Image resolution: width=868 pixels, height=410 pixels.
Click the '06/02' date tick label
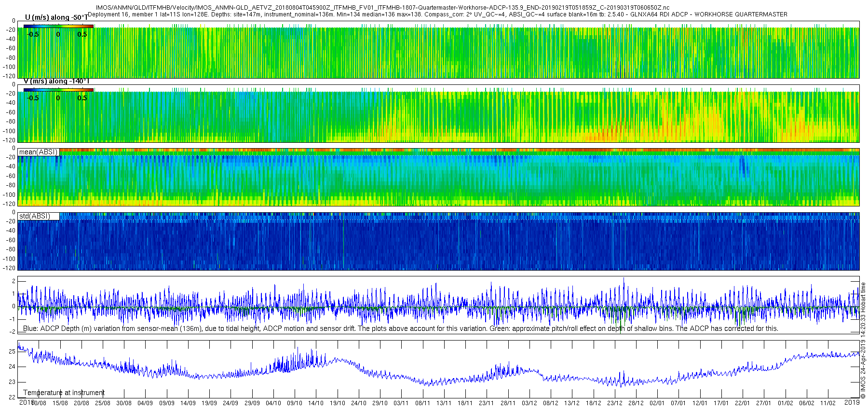pos(807,403)
